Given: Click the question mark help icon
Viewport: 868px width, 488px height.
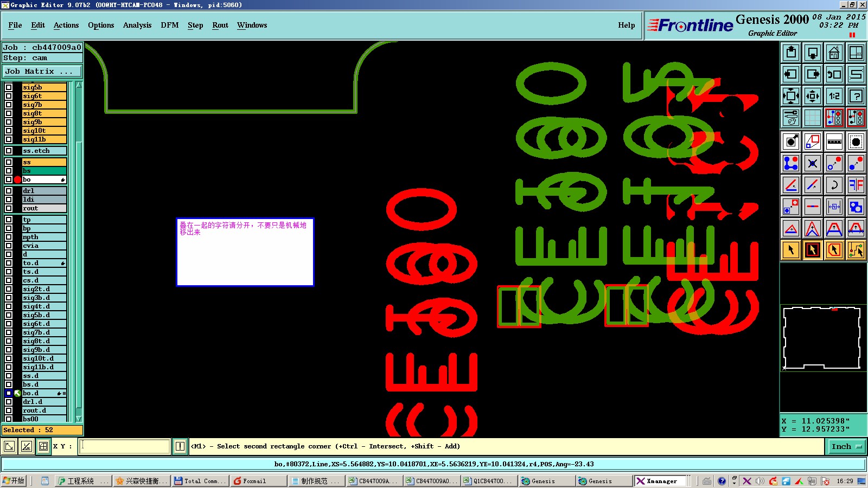Looking at the screenshot, I should coord(856,96).
